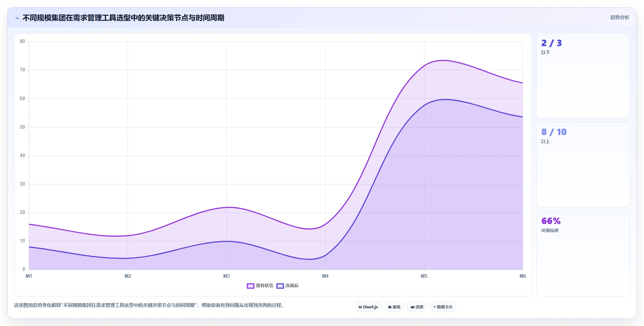The width and height of the screenshot is (644, 326).
Task: Toggle the 改善后 legend item
Action: coord(287,286)
